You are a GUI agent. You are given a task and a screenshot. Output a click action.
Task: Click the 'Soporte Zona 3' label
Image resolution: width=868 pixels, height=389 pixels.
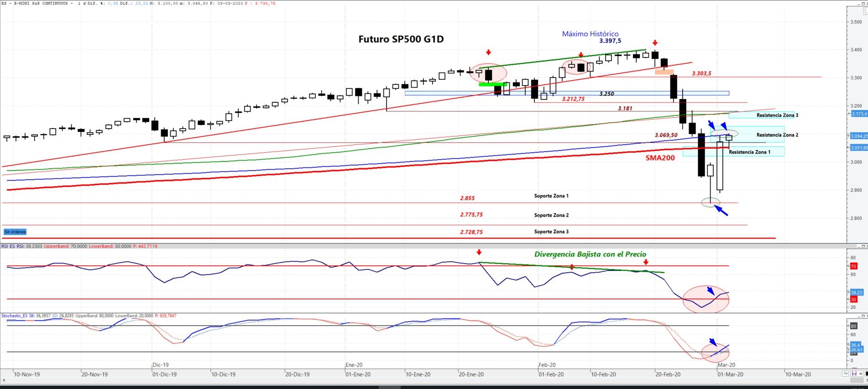[551, 232]
